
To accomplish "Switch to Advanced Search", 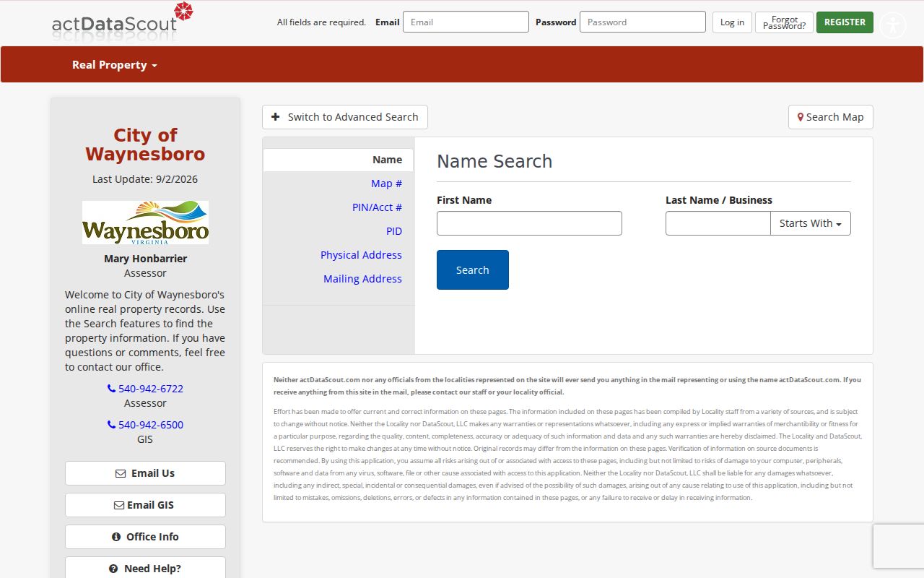I will (x=345, y=117).
